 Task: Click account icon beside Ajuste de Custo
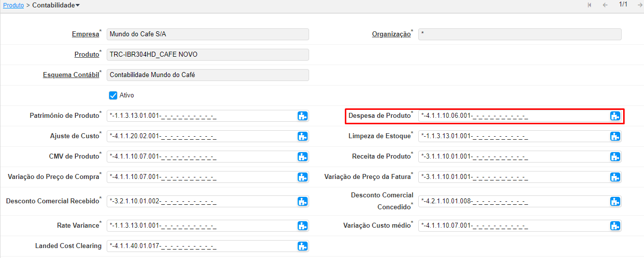click(x=303, y=136)
